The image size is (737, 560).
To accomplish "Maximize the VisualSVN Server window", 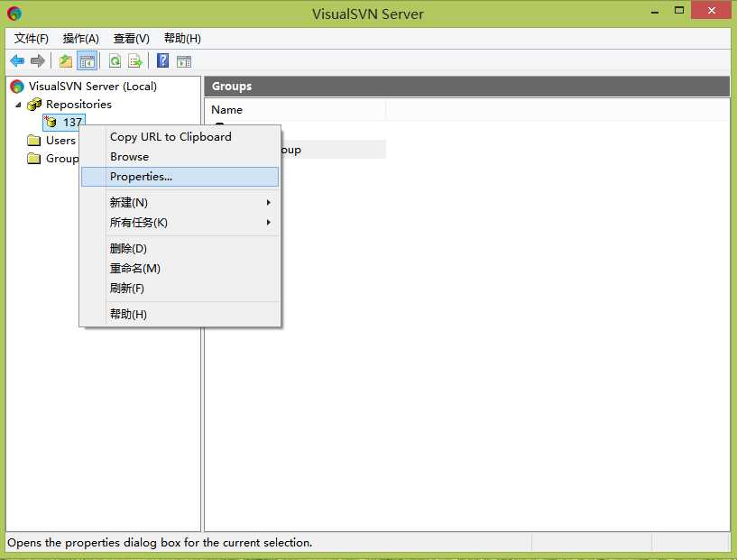I will pyautogui.click(x=678, y=10).
